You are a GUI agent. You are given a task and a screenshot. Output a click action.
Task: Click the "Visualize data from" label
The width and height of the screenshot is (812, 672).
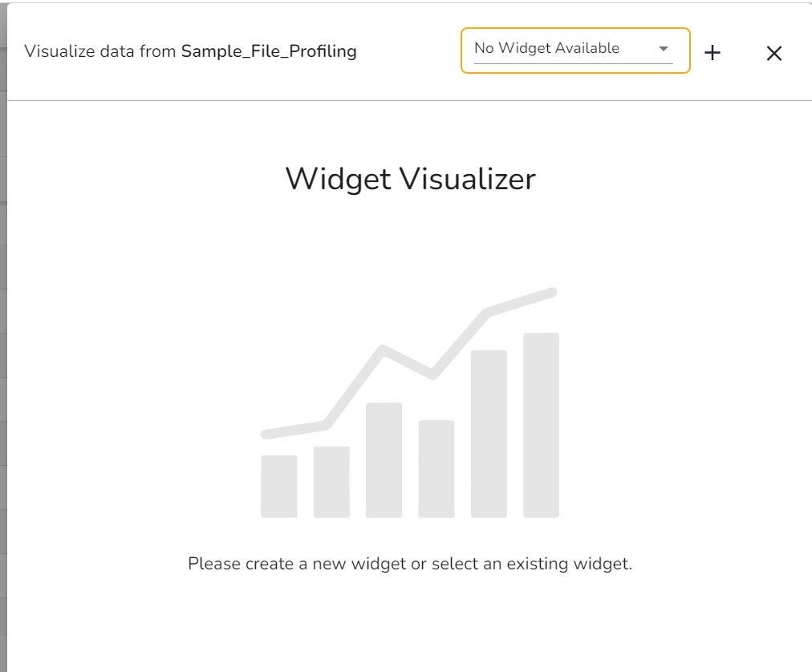[x=100, y=51]
